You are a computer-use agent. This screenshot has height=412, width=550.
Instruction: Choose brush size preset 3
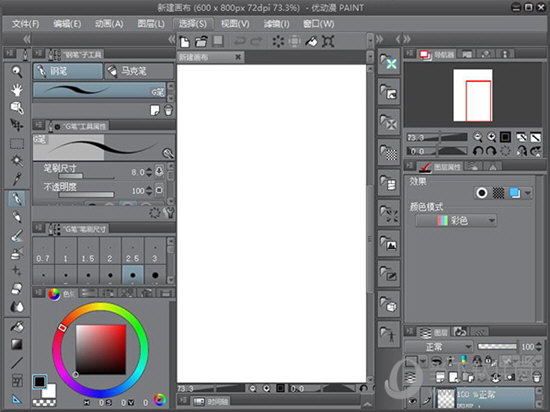(x=155, y=251)
